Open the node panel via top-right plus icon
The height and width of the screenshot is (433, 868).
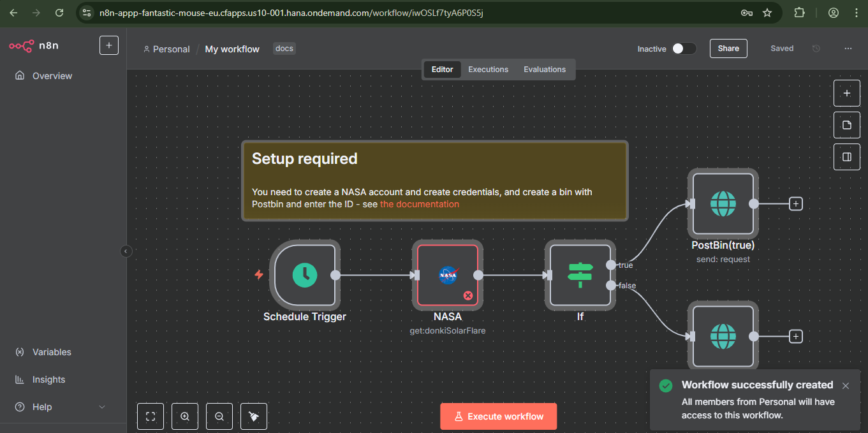(846, 92)
